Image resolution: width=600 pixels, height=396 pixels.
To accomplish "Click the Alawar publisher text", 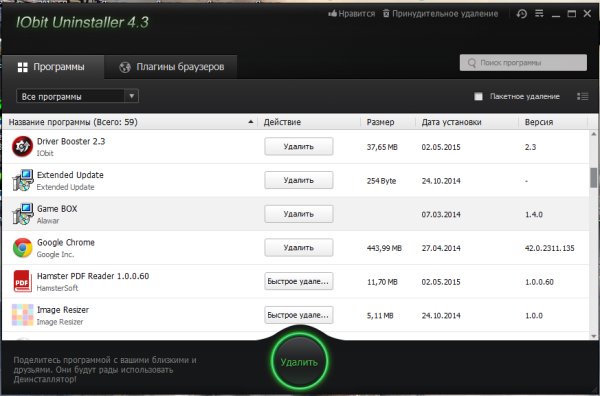I will (x=48, y=221).
